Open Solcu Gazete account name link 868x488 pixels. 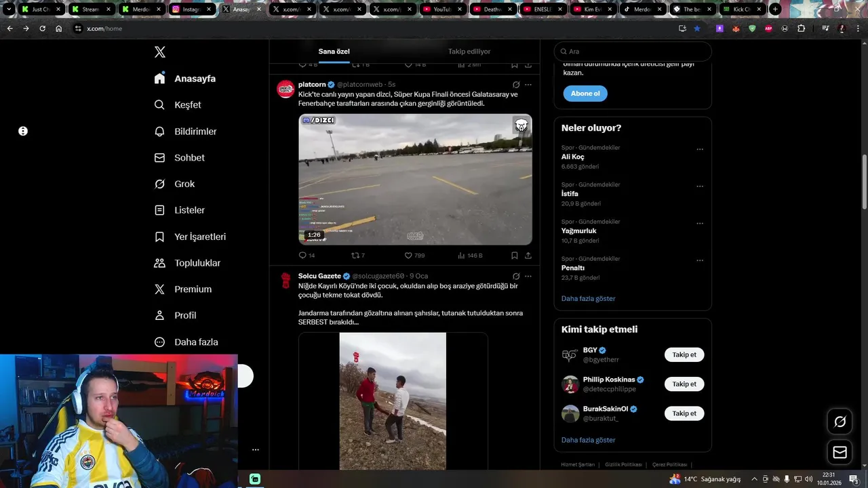point(319,276)
